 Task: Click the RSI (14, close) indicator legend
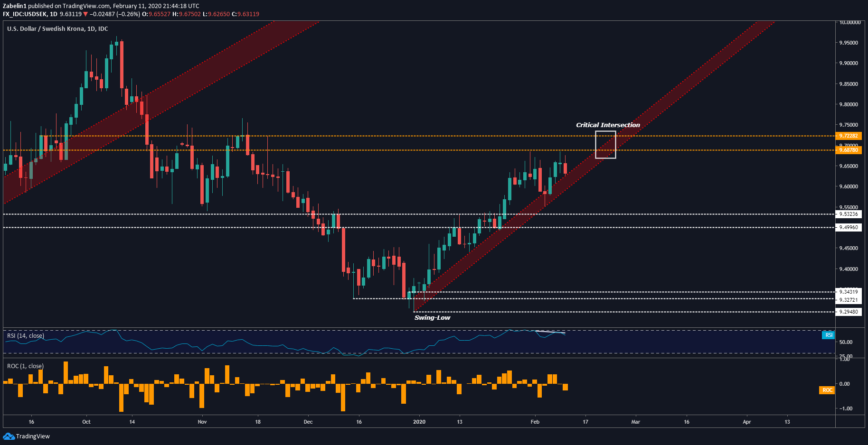click(26, 336)
